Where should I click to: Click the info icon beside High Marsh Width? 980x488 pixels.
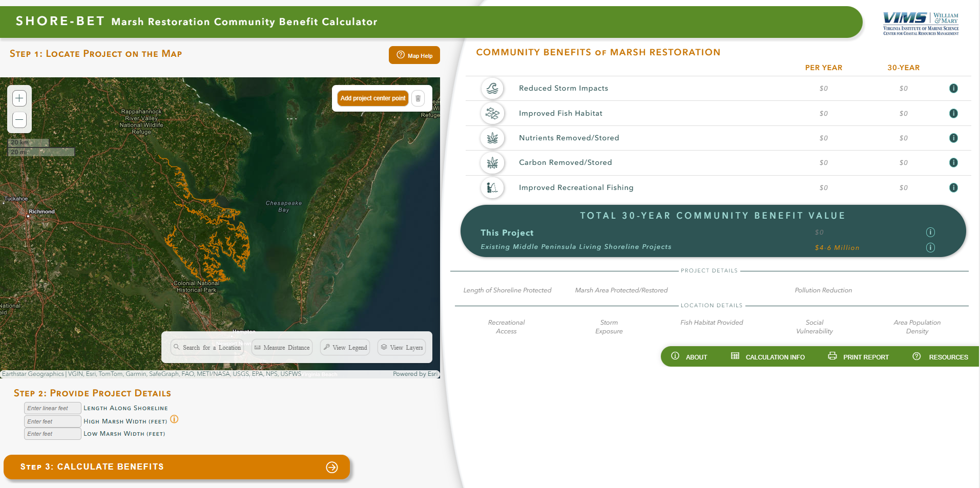point(175,419)
